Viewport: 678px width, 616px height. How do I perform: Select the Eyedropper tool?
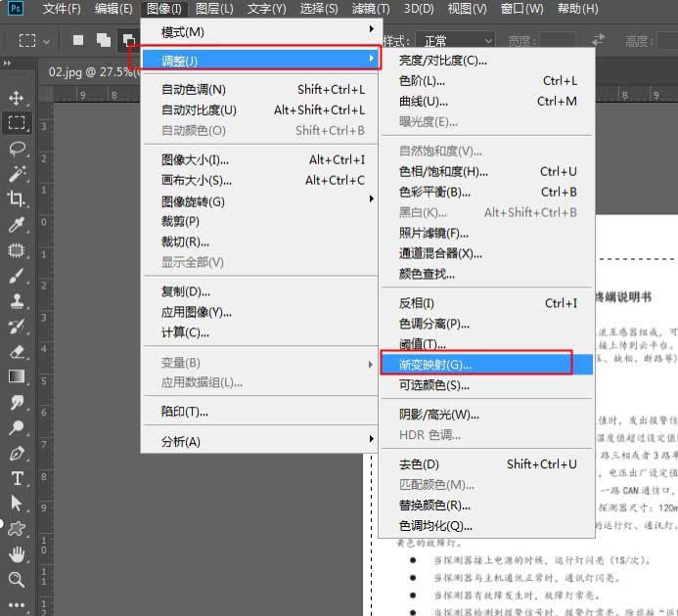17,225
